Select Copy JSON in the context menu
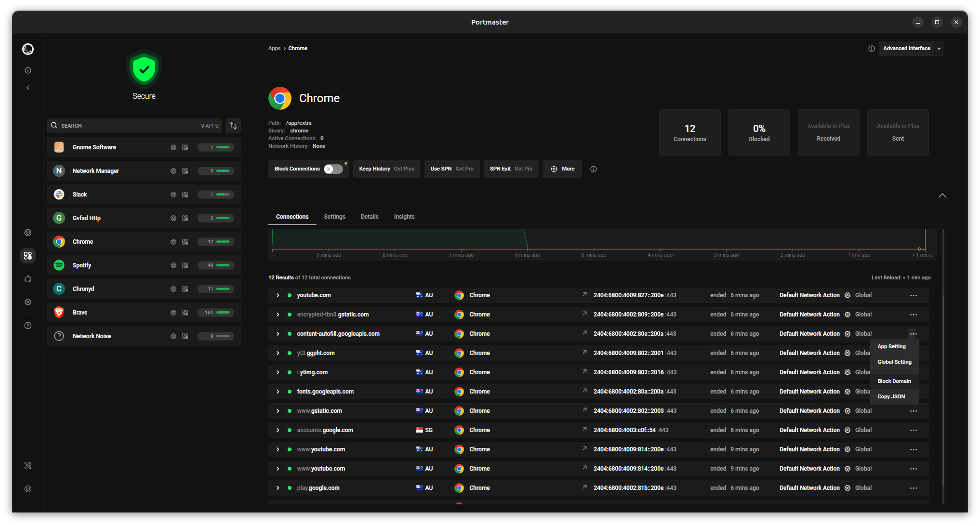 click(x=894, y=396)
